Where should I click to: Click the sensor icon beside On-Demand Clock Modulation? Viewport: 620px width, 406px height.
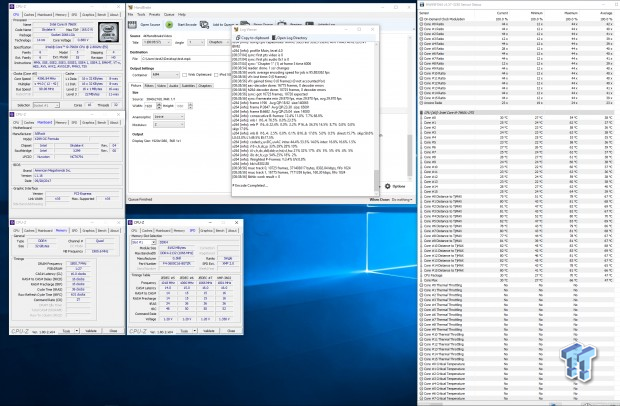coord(421,19)
